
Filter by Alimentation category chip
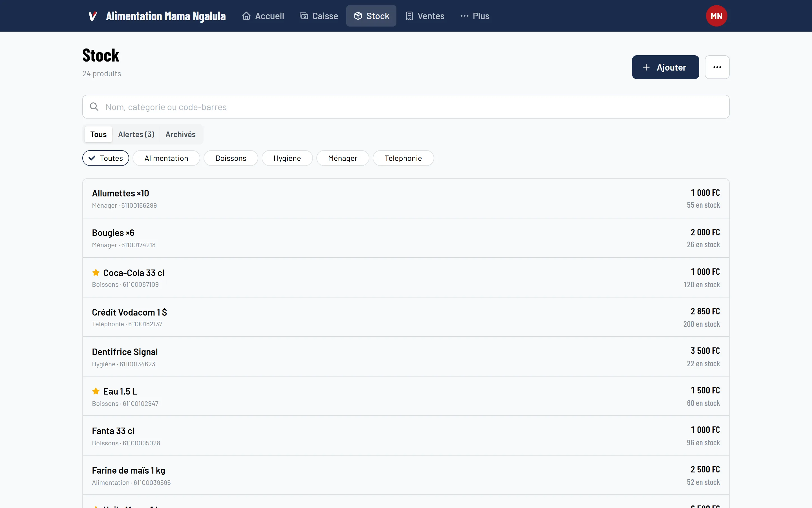click(166, 158)
